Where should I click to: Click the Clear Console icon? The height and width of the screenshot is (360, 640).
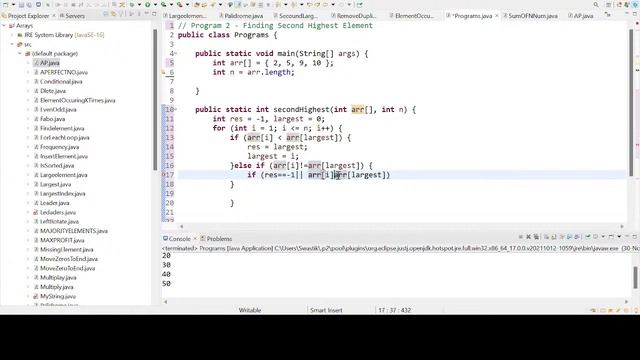coord(547,237)
